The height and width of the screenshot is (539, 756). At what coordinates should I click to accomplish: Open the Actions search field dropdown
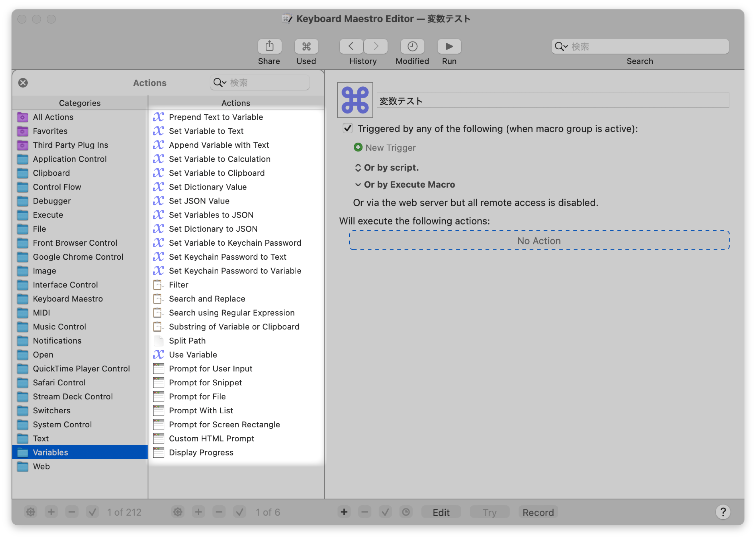pyautogui.click(x=220, y=83)
